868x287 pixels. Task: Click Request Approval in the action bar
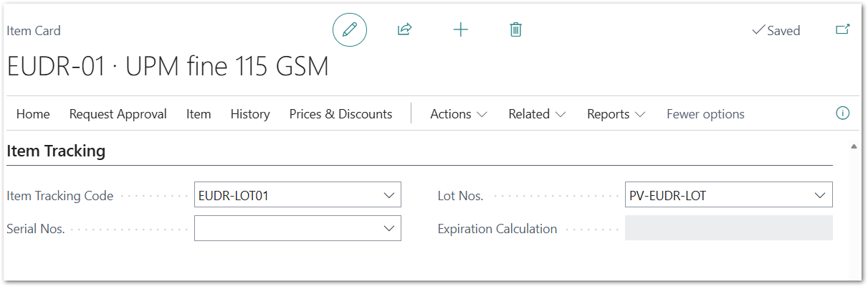(x=118, y=114)
